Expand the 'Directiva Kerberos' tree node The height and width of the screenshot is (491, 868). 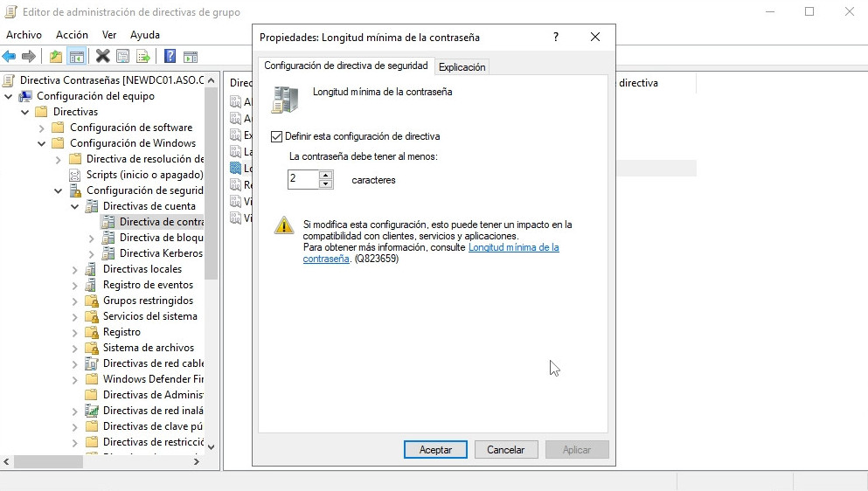tap(92, 254)
